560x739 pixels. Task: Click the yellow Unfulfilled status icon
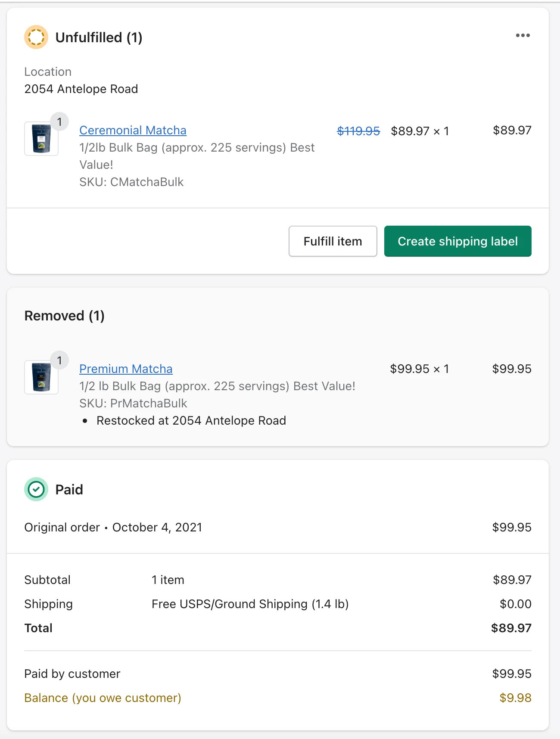(x=36, y=37)
